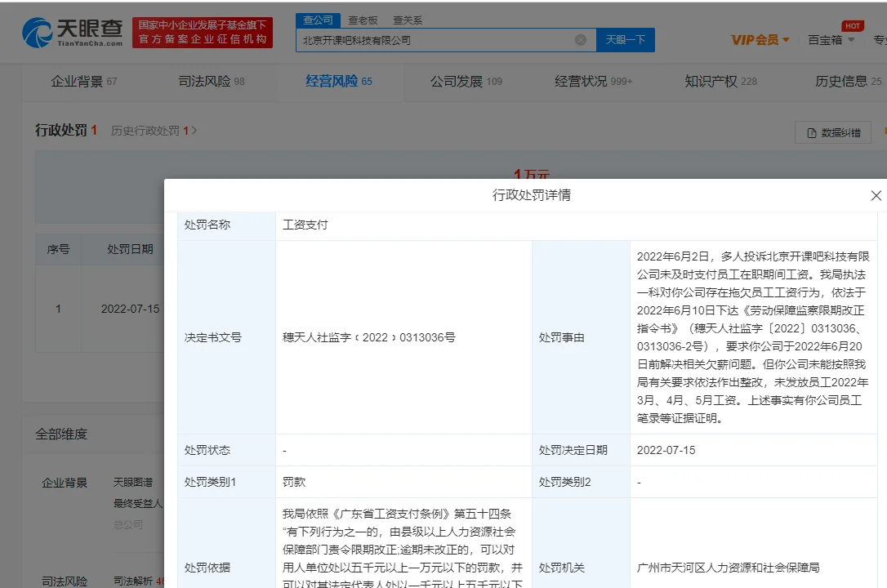Open the 经营风险 tab
Viewport: 887px width, 588px height.
click(x=339, y=82)
